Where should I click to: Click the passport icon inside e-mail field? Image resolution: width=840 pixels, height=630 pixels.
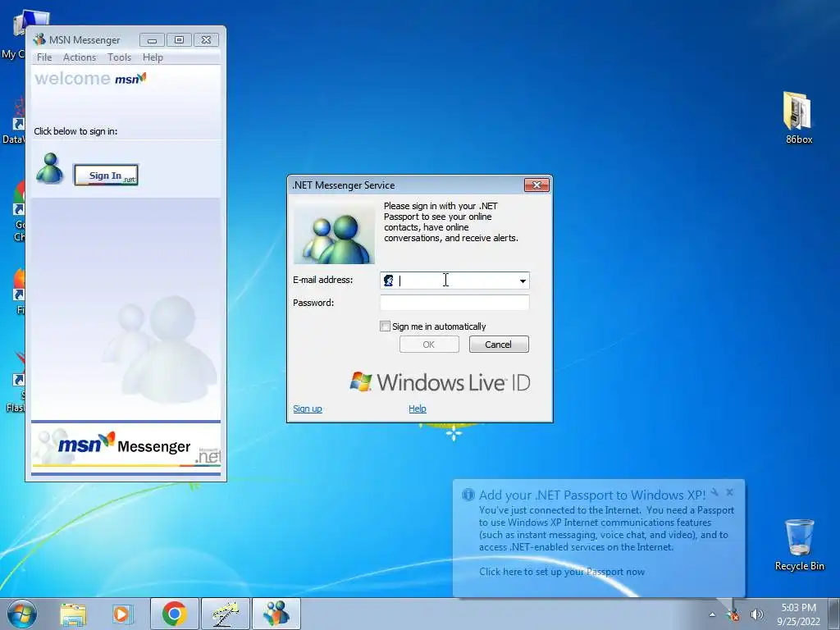tap(388, 281)
